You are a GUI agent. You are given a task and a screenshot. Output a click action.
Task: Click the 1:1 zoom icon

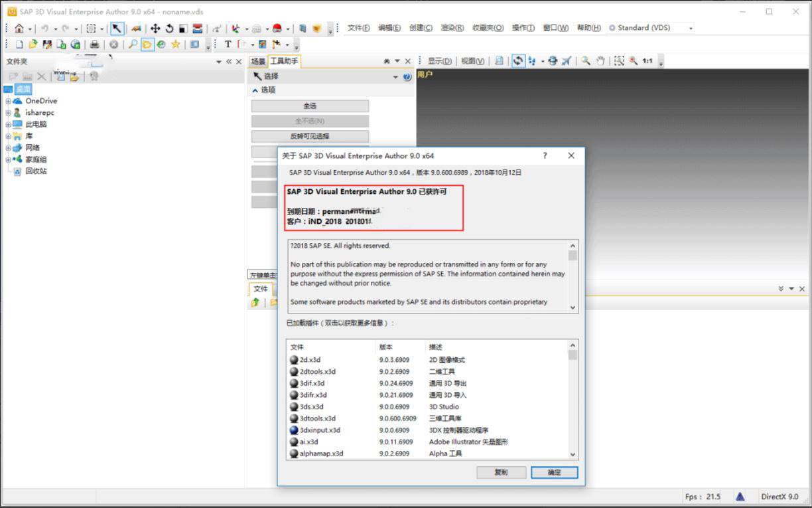[647, 61]
